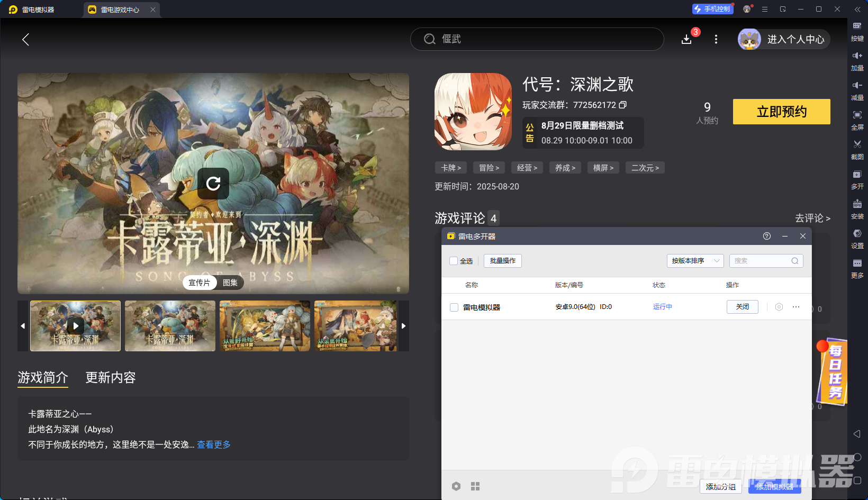
Task: Switch the media toggle to 图集
Action: point(230,283)
